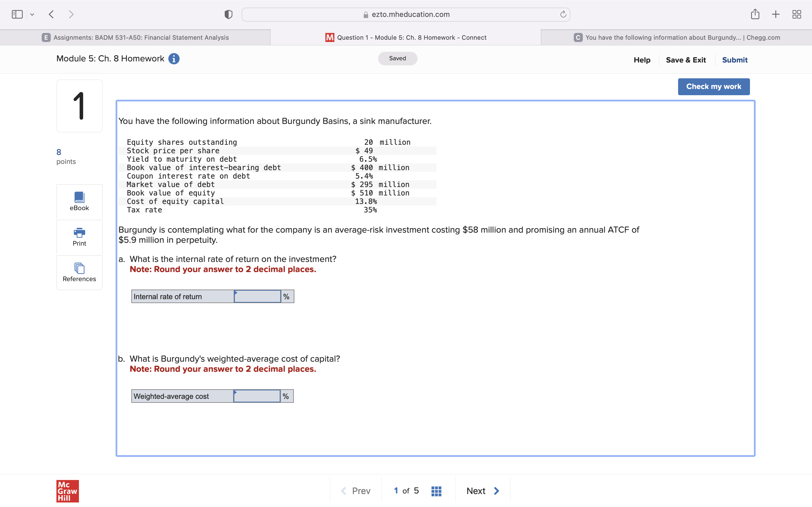Open the eBook panel
This screenshot has height=507, width=812.
(79, 201)
